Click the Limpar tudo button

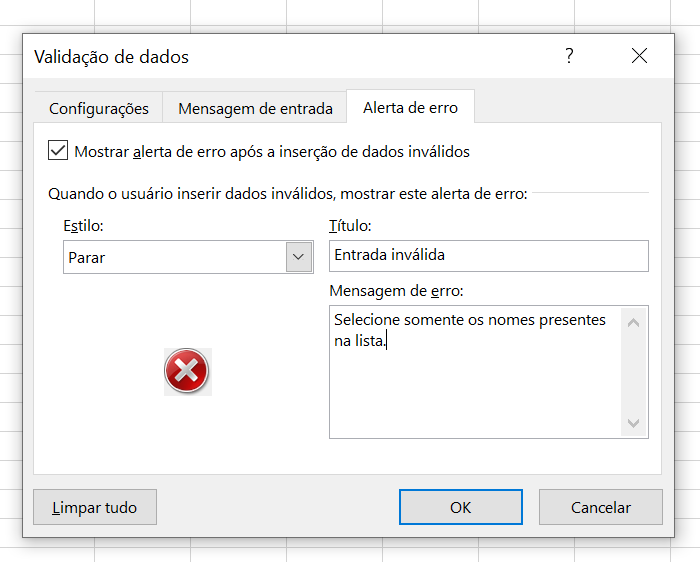[95, 507]
